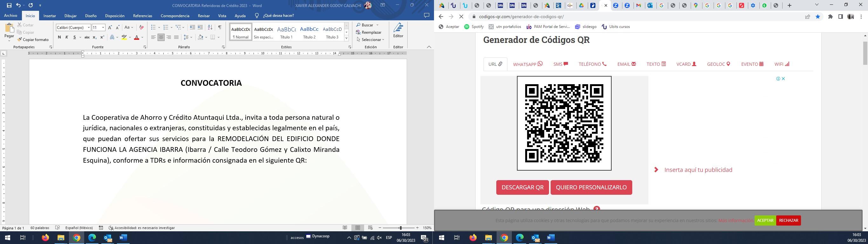868x244 pixels.
Task: Open the Reemplazar find-and-replace tool
Action: pyautogui.click(x=369, y=32)
